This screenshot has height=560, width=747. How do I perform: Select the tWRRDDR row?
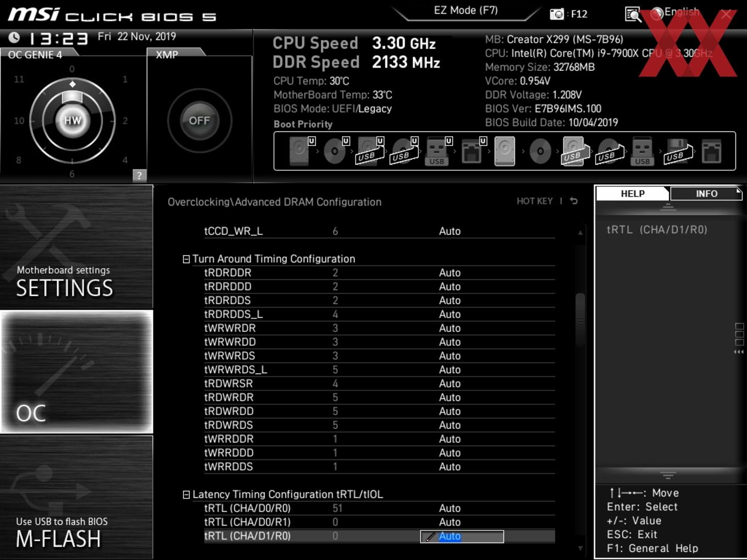(x=379, y=439)
